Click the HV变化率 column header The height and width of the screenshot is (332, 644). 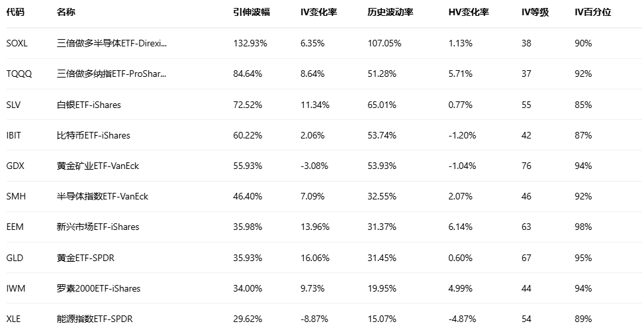[467, 13]
